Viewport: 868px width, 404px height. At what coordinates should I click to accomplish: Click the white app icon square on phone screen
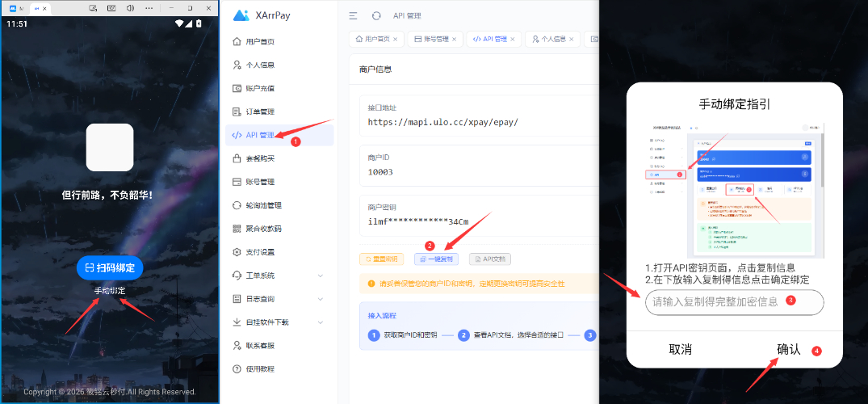coord(110,147)
